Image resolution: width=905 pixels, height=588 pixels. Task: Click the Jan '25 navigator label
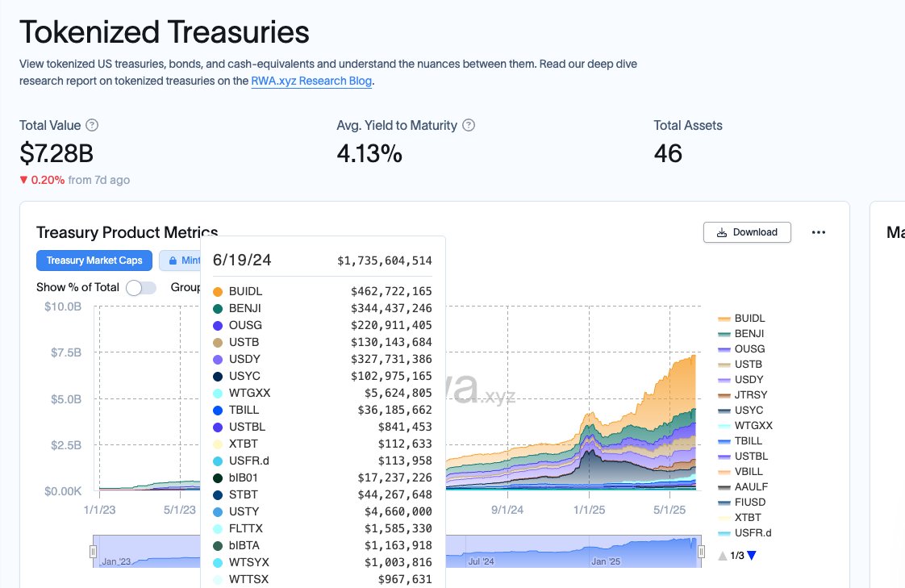606,561
